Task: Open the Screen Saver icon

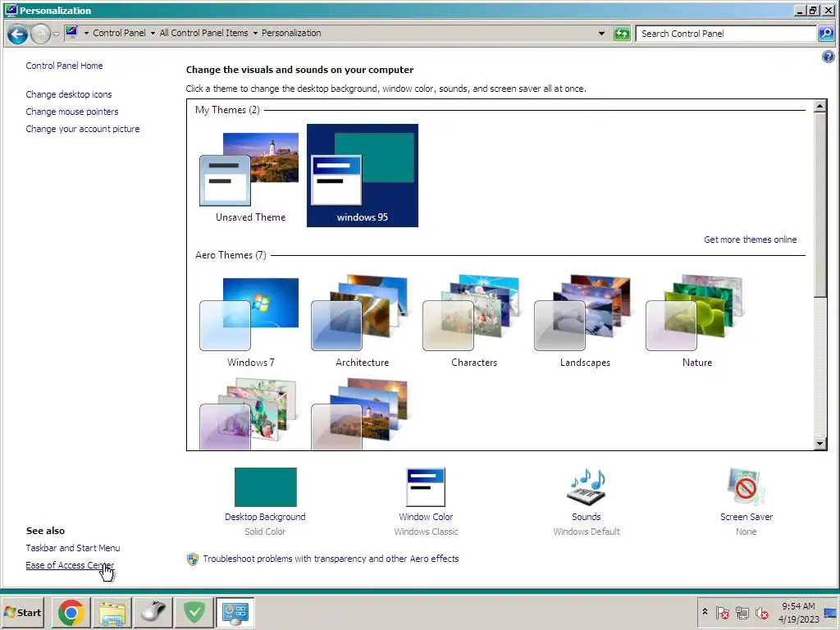Action: 746,487
